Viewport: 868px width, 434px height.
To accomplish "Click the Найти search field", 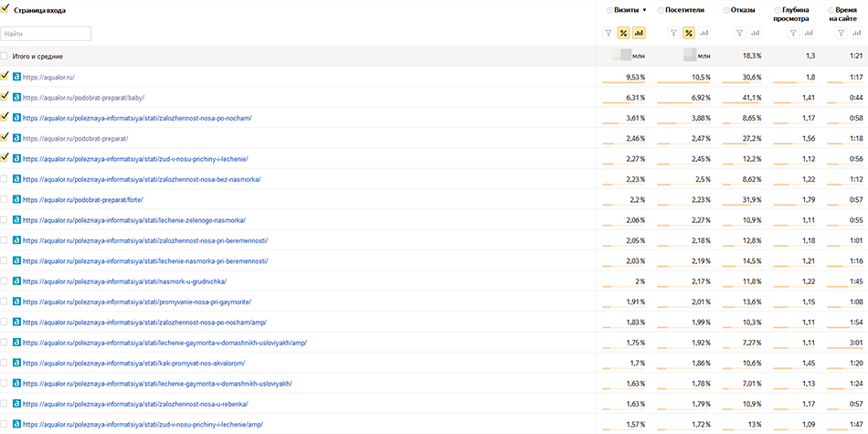I will (x=46, y=34).
